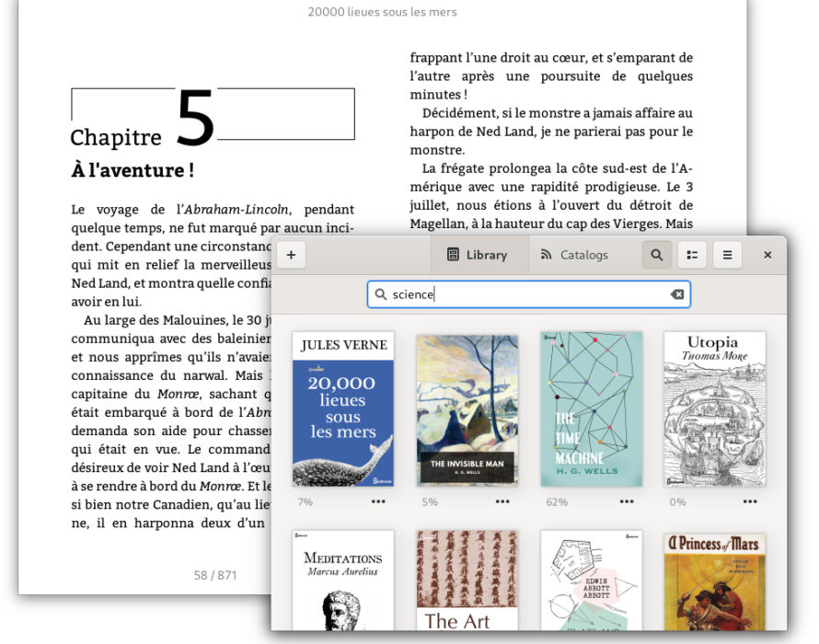Screen dimensions: 819x644
Task: Open The Time Machine book
Action: [x=591, y=409]
